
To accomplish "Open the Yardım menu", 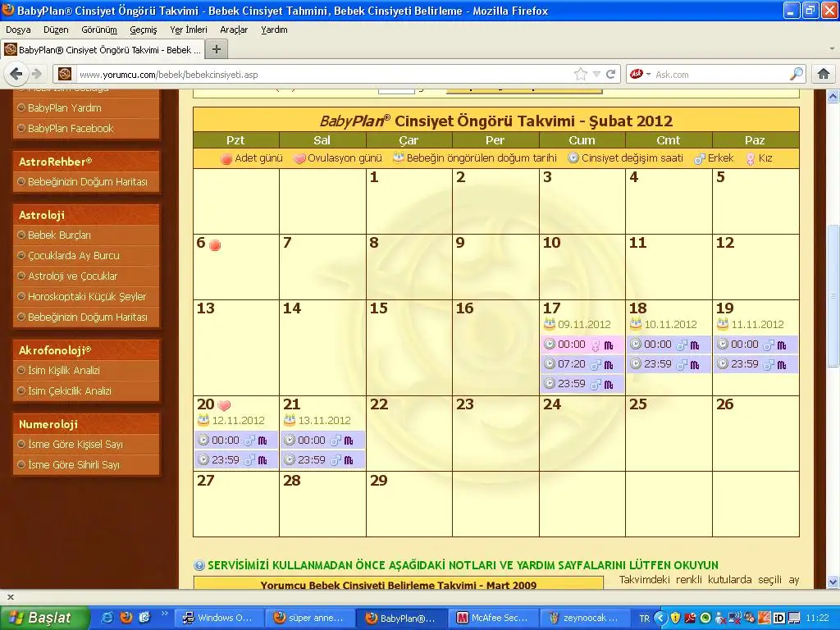I will [274, 30].
